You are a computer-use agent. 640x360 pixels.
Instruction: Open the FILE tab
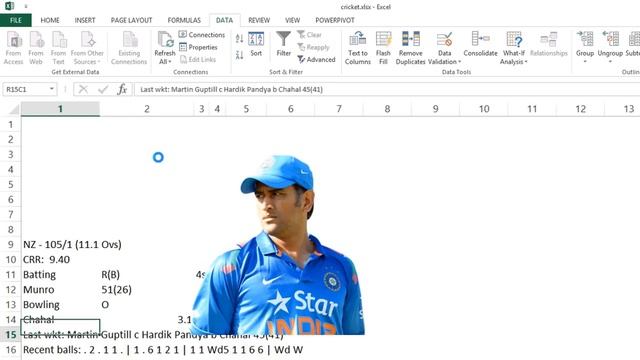[x=16, y=20]
